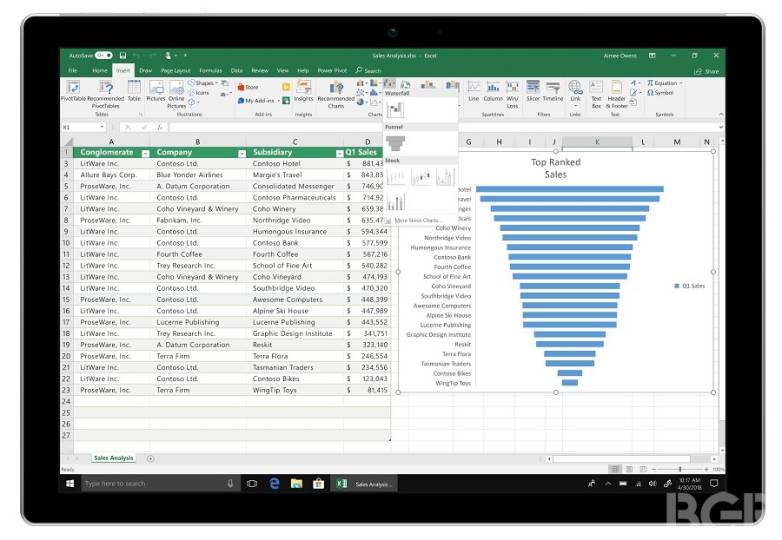Insert a Win/Loss sparkline
Viewport: 782px width, 540px height.
(512, 94)
